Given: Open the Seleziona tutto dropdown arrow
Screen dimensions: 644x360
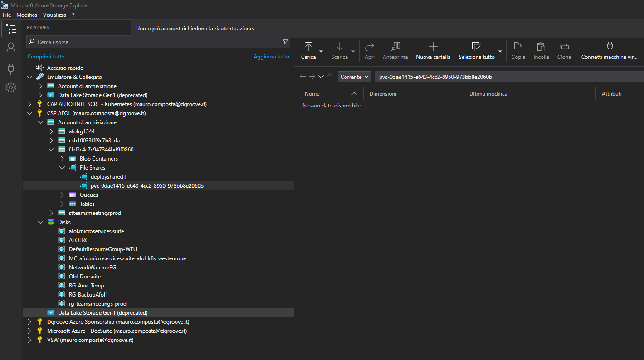Looking at the screenshot, I should point(500,51).
